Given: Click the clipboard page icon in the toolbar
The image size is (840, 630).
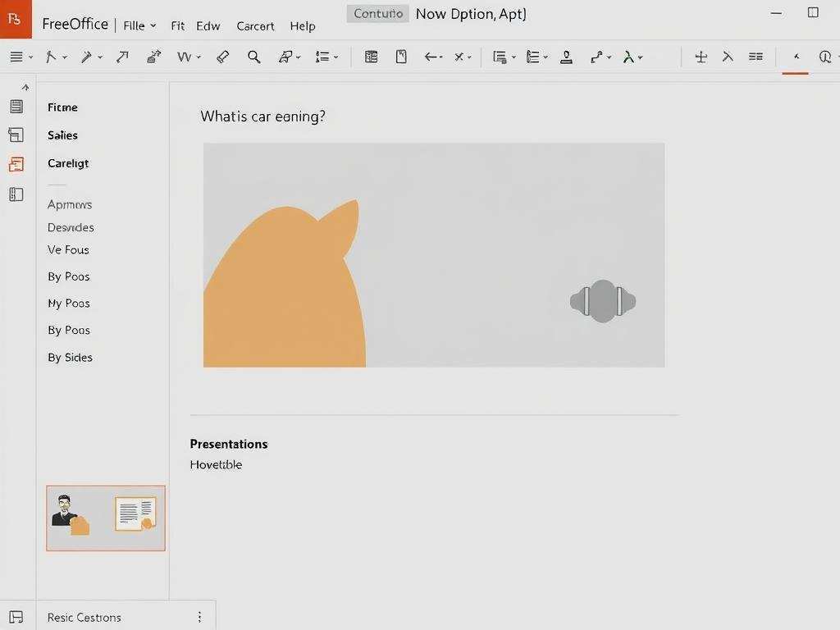Looking at the screenshot, I should [x=401, y=57].
